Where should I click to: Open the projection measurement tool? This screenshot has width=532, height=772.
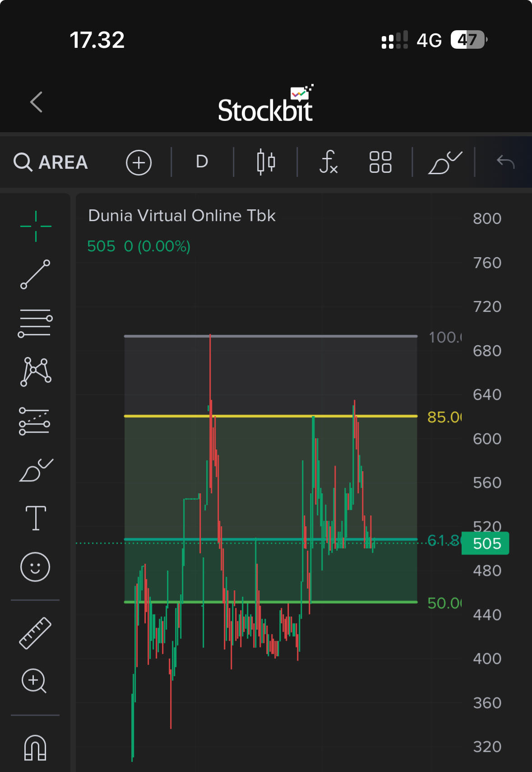(x=35, y=421)
